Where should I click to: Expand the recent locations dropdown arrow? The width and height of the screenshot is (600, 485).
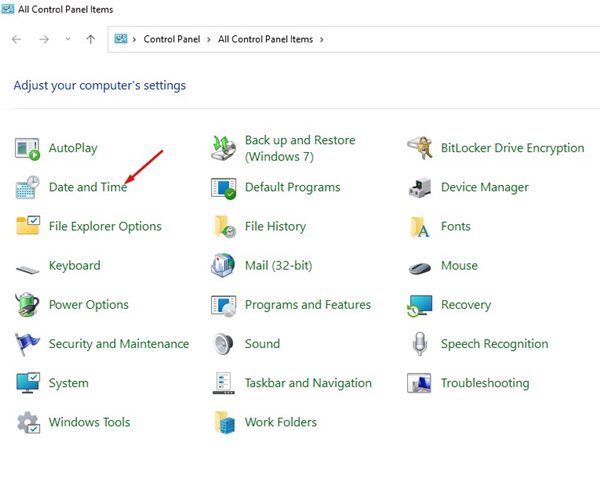(x=68, y=39)
